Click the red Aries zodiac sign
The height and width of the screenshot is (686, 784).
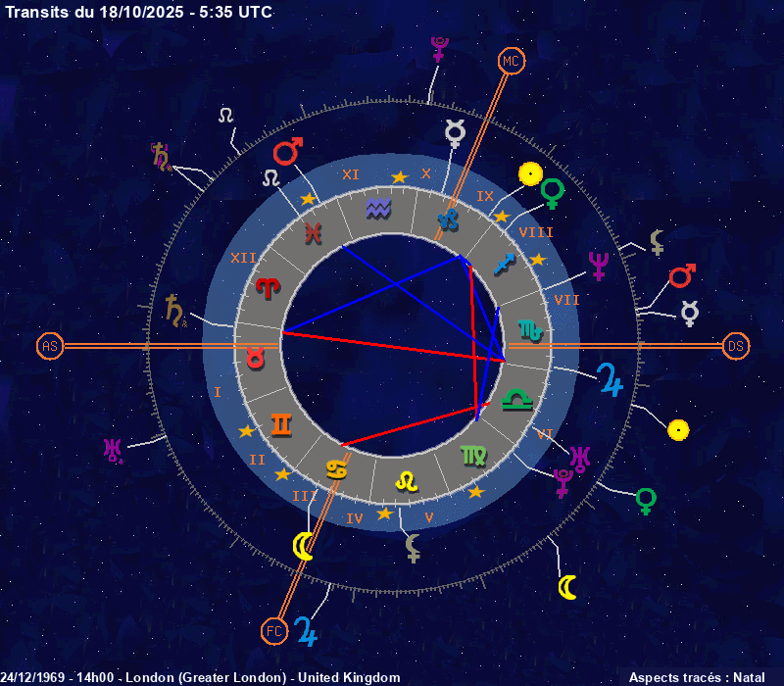[268, 288]
